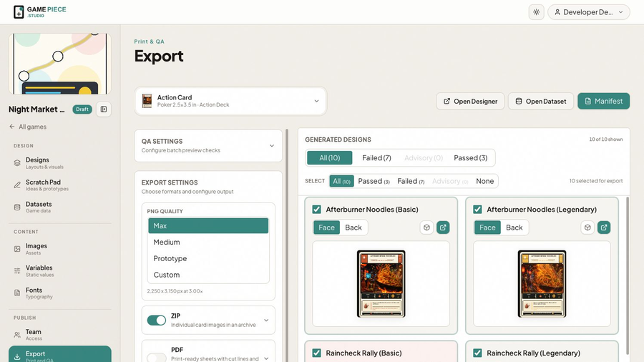Show Face of Afterburner Noodles (Legendary)
Viewport: 644px width, 362px height.
pyautogui.click(x=487, y=228)
